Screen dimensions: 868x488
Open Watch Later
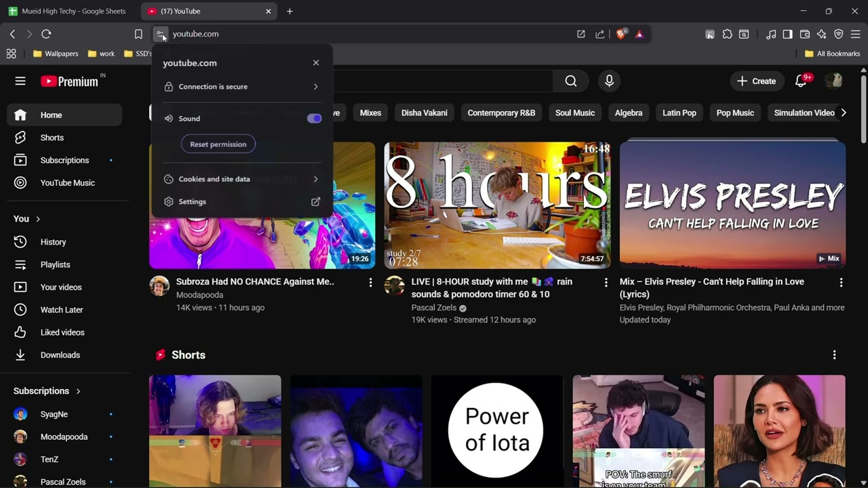(64, 310)
